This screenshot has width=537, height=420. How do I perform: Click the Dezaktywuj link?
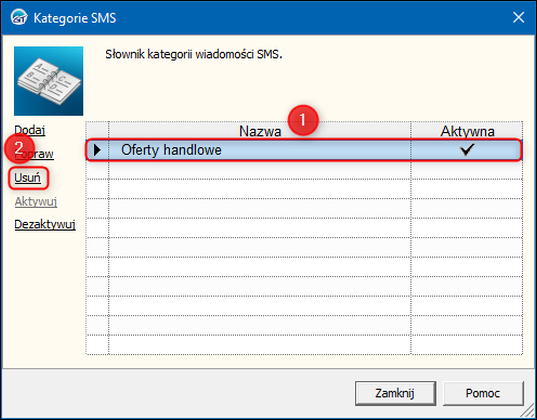[45, 224]
